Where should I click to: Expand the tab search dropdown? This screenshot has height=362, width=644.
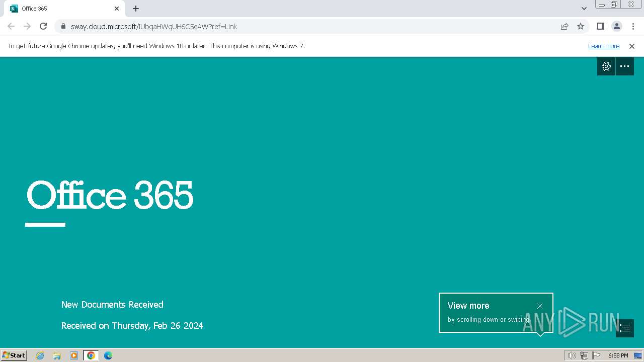584,9
